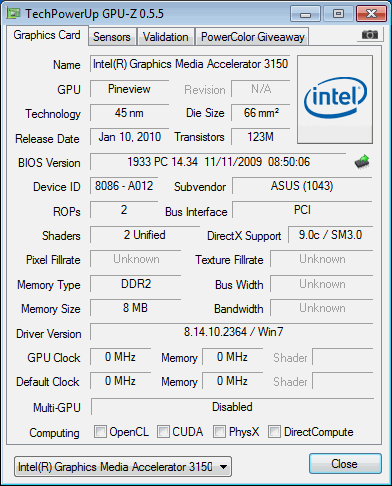The width and height of the screenshot is (392, 486).
Task: Click the Texture Fillrate Unknown field
Action: click(321, 259)
